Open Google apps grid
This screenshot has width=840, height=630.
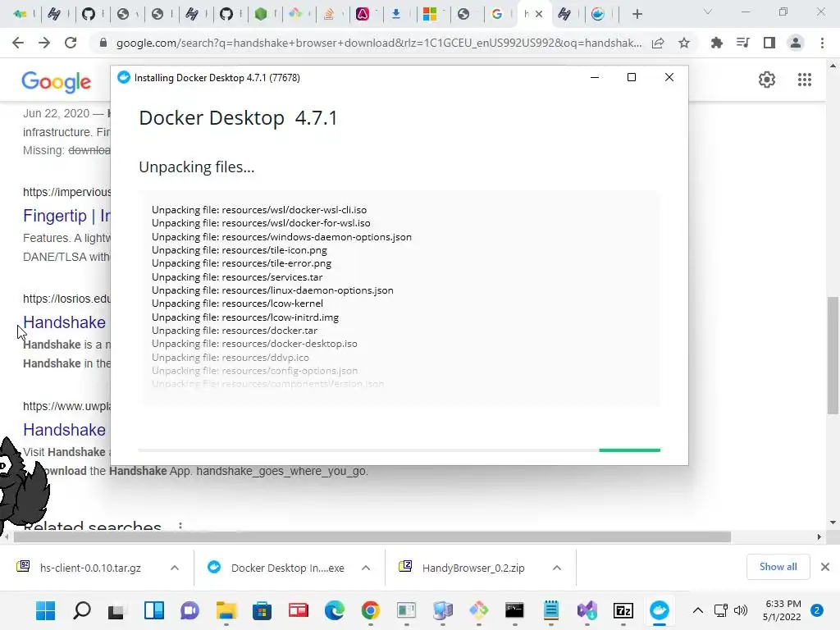(805, 80)
